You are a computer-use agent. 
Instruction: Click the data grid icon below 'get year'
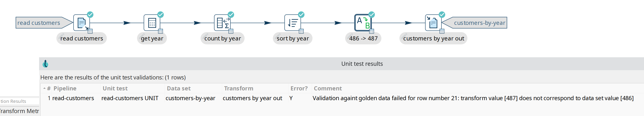(161, 31)
